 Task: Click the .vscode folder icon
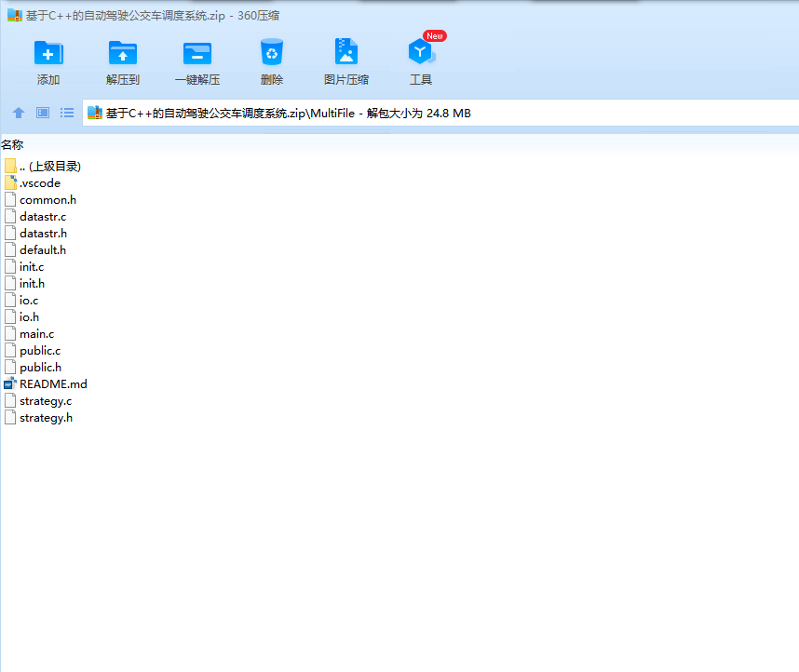[10, 182]
